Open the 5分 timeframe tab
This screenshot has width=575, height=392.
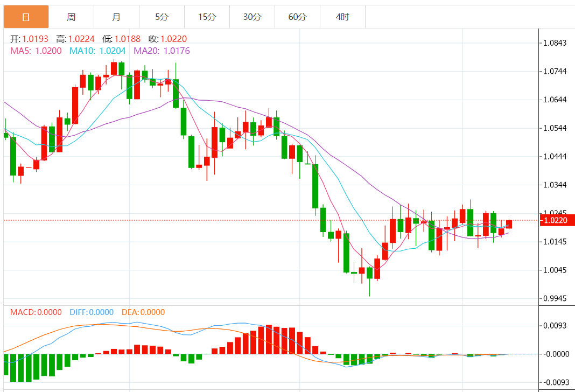(162, 17)
